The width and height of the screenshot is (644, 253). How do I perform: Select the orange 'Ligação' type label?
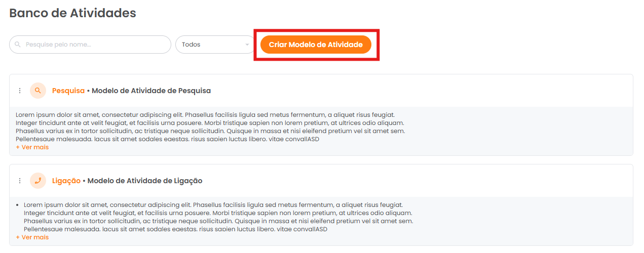66,181
